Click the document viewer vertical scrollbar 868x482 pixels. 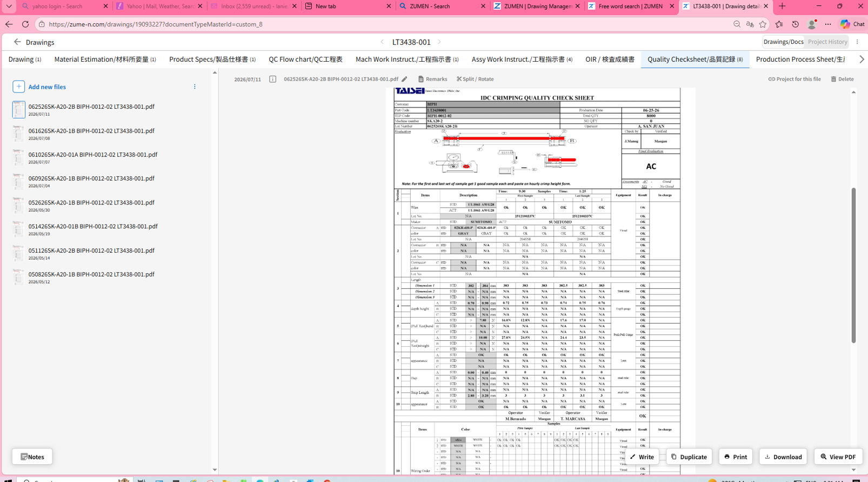coord(853,265)
